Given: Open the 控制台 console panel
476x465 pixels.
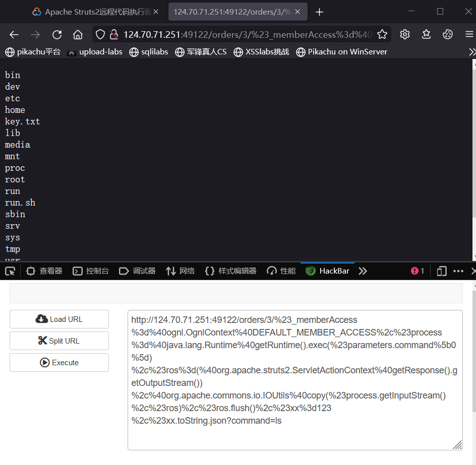Looking at the screenshot, I should coord(91,271).
